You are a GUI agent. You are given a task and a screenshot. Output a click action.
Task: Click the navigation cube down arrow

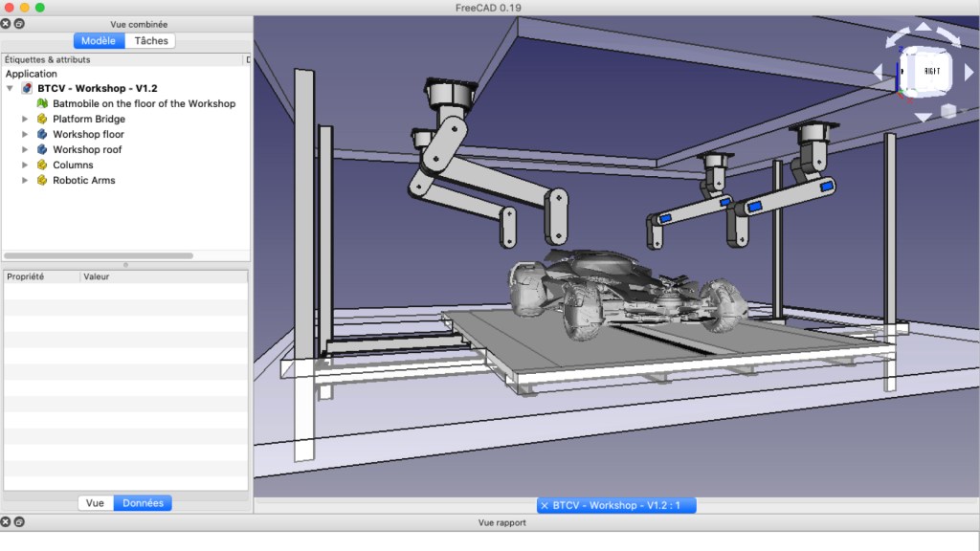click(923, 118)
